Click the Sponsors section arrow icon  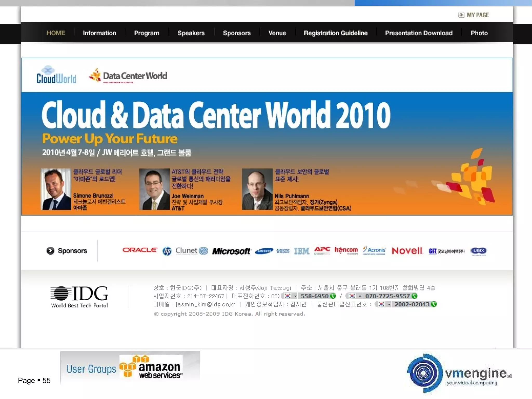(50, 251)
